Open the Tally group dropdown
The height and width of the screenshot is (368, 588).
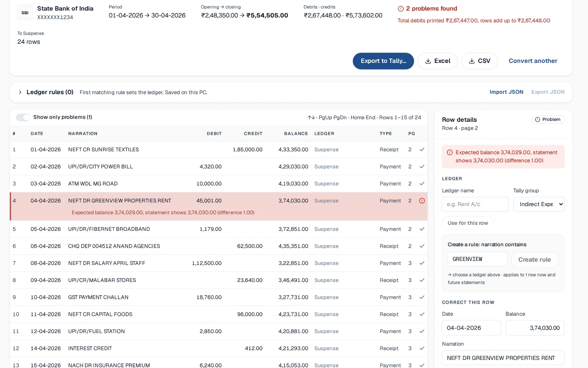coord(539,204)
